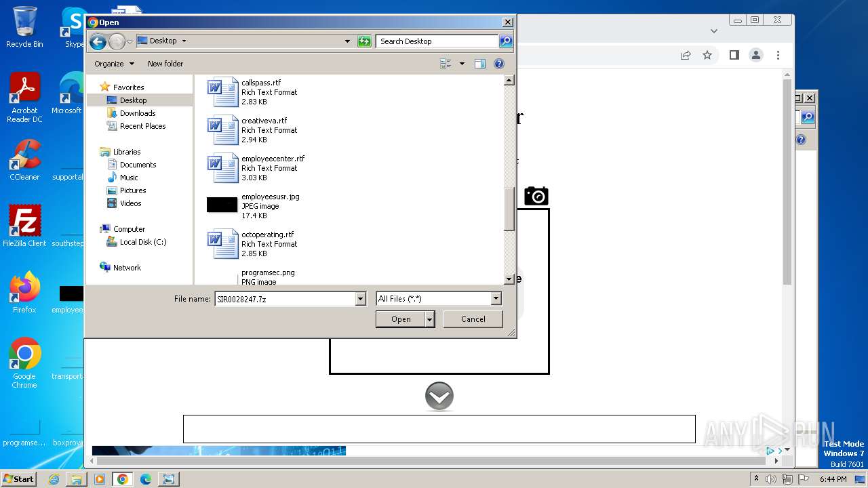Click the round down-chevron button on page
This screenshot has height=488, width=868.
click(439, 396)
